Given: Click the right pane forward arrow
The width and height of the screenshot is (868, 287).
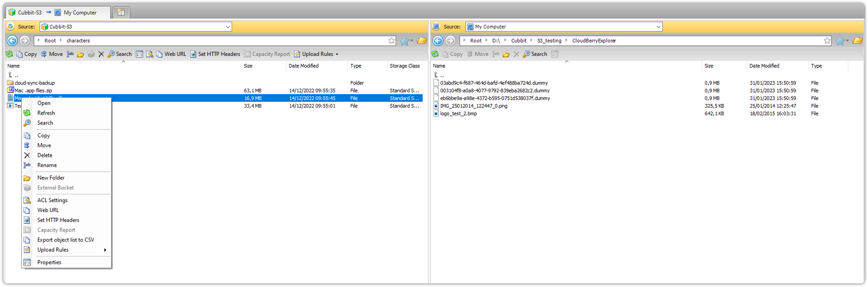Looking at the screenshot, I should (450, 41).
